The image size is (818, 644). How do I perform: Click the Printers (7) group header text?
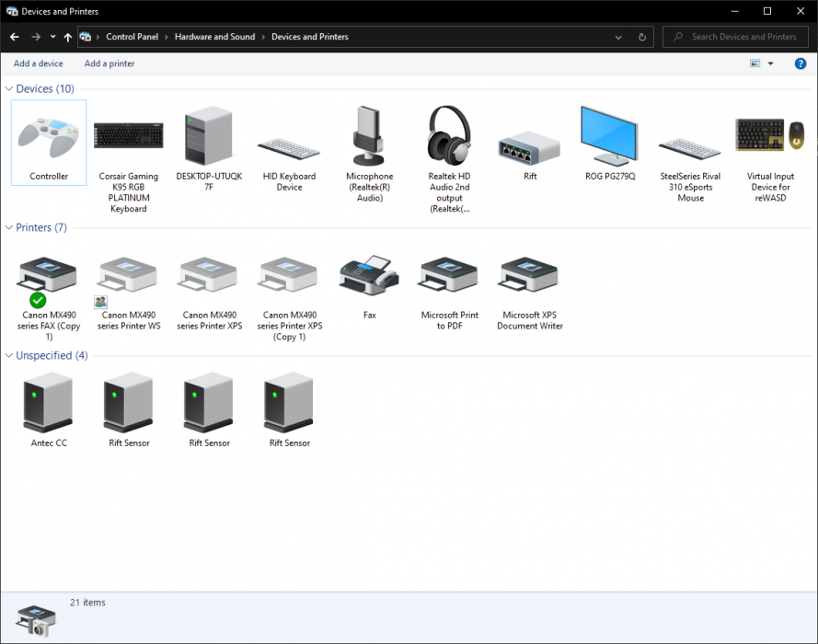click(x=41, y=227)
